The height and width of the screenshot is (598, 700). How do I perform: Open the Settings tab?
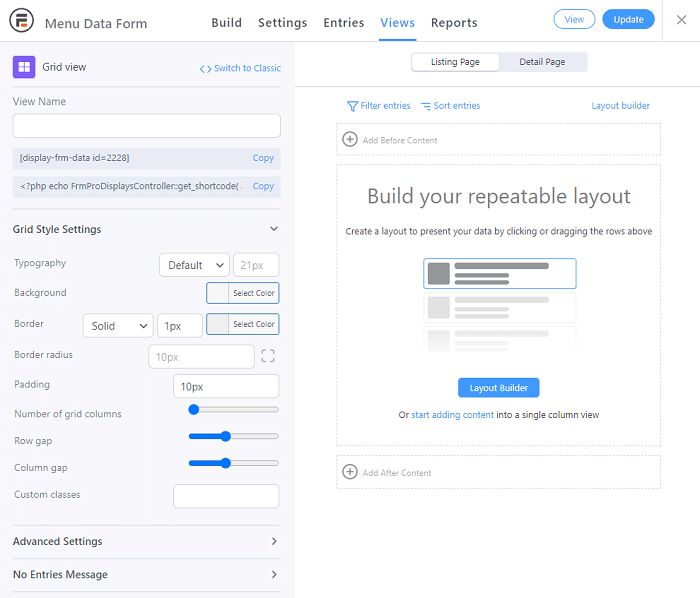[x=282, y=23]
